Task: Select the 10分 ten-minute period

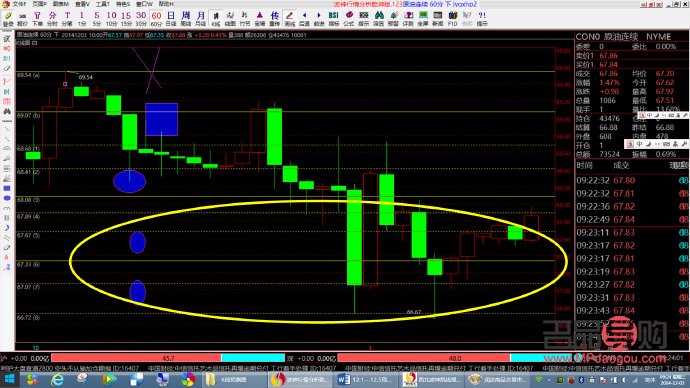Action: pos(111,18)
